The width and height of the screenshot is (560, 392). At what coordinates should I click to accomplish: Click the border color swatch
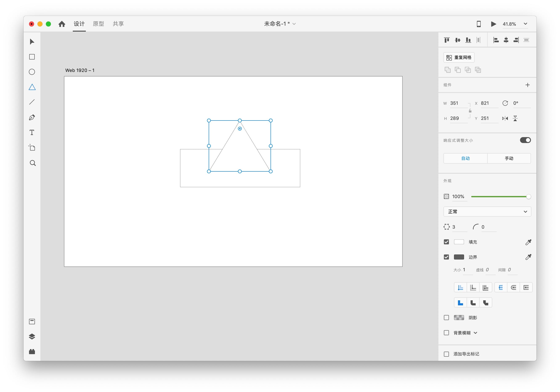click(x=459, y=257)
